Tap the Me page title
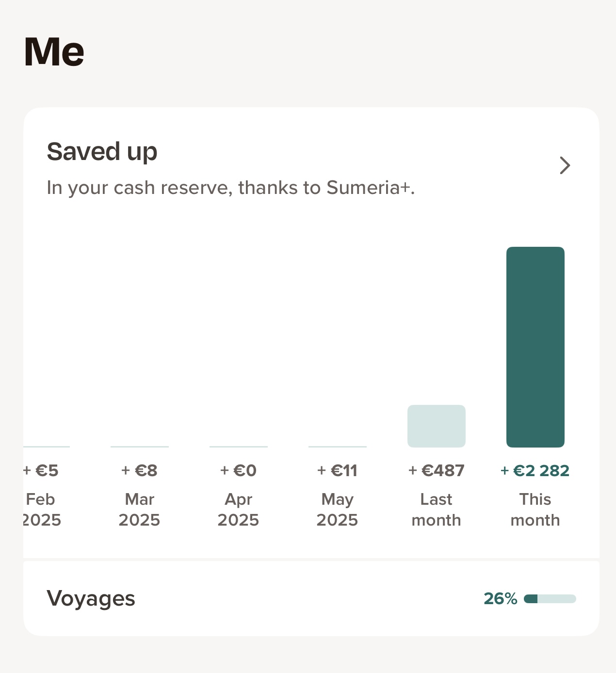The width and height of the screenshot is (616, 673). 54,51
